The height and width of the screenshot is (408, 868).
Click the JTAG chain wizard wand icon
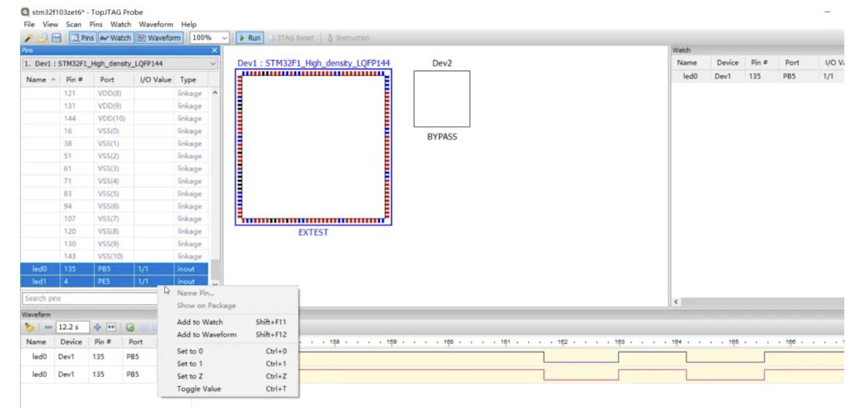[29, 38]
